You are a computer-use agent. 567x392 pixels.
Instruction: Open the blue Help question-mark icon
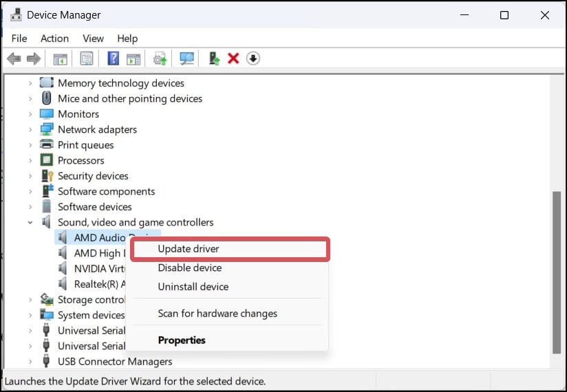click(113, 58)
